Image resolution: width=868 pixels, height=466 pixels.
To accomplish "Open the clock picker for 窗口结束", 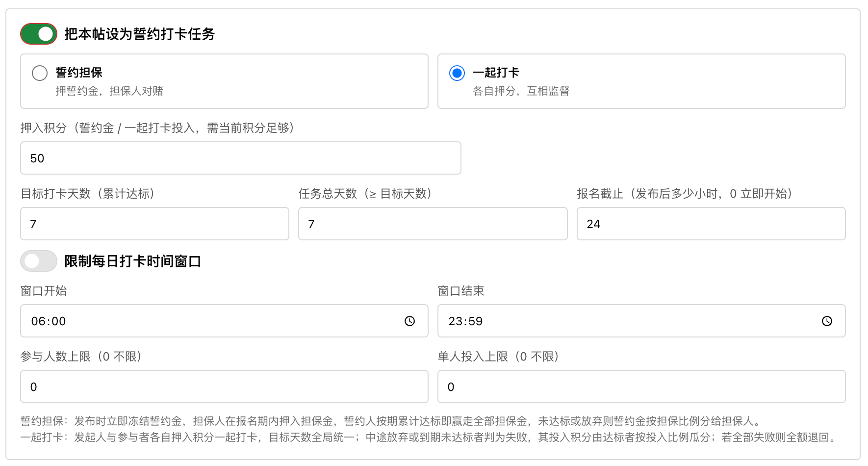I will click(827, 321).
